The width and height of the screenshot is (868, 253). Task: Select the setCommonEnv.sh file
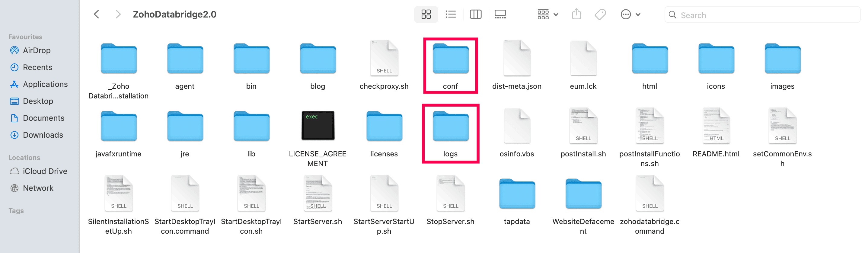[782, 125]
